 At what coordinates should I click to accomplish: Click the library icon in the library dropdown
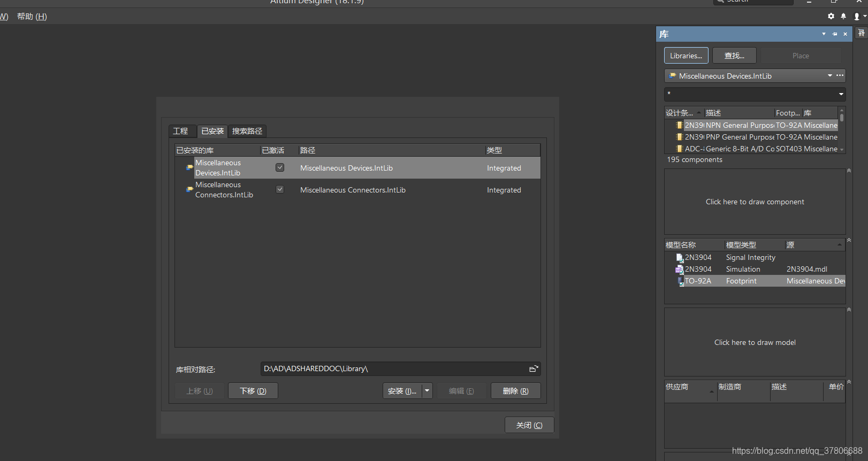tap(672, 75)
